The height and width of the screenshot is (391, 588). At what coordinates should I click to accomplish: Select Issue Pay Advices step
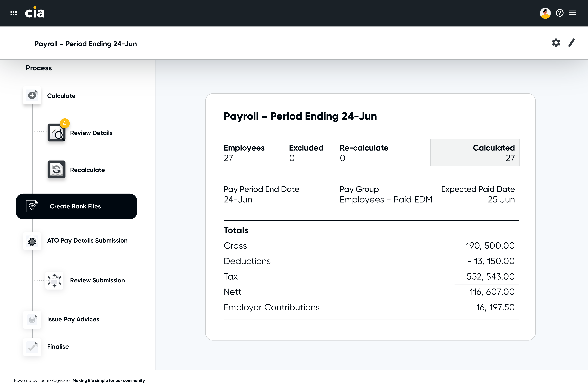click(61, 319)
